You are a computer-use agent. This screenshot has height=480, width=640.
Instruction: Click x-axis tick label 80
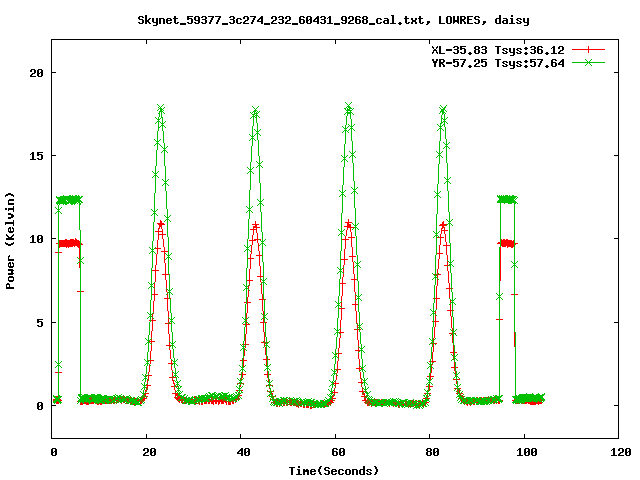point(432,452)
